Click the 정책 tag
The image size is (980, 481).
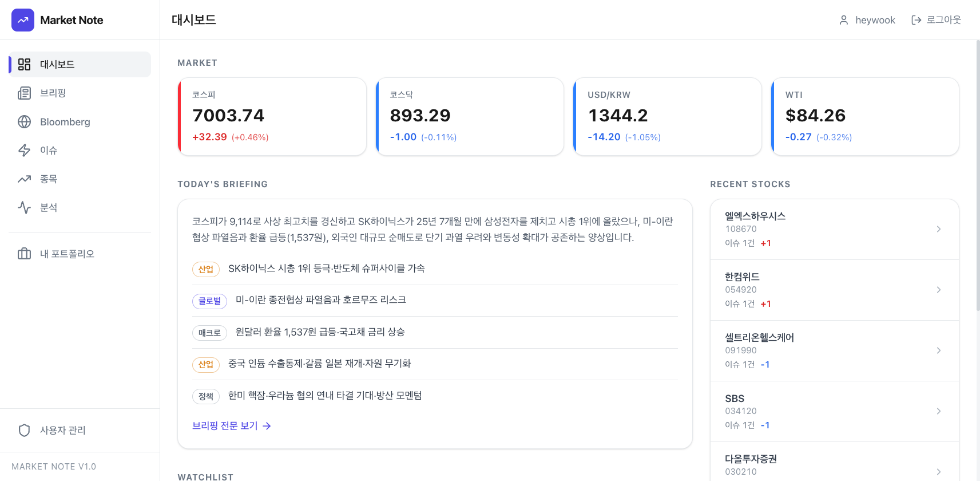pyautogui.click(x=206, y=396)
